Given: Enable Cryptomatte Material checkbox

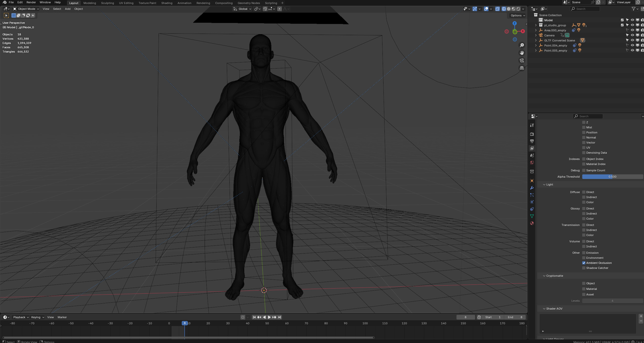Looking at the screenshot, I should 584,289.
